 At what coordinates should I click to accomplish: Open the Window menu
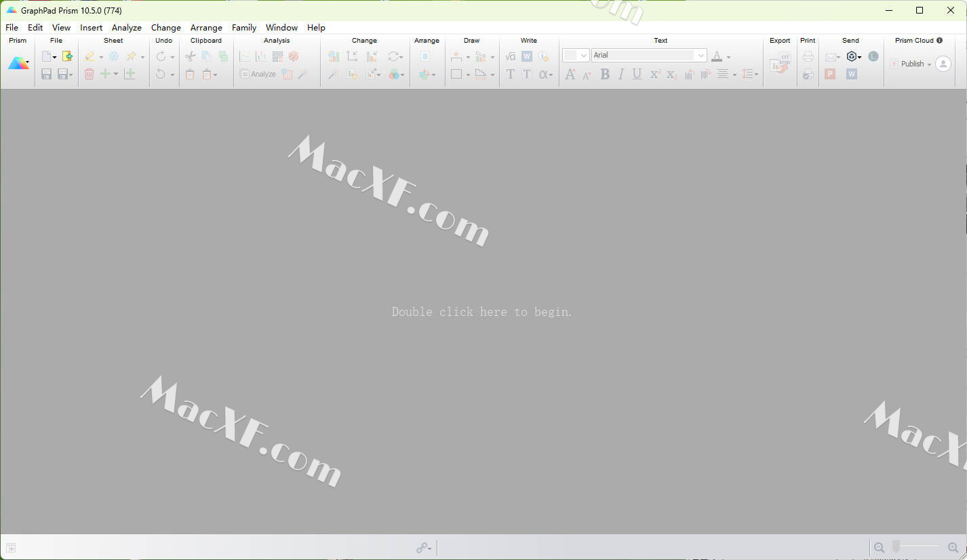pos(282,27)
